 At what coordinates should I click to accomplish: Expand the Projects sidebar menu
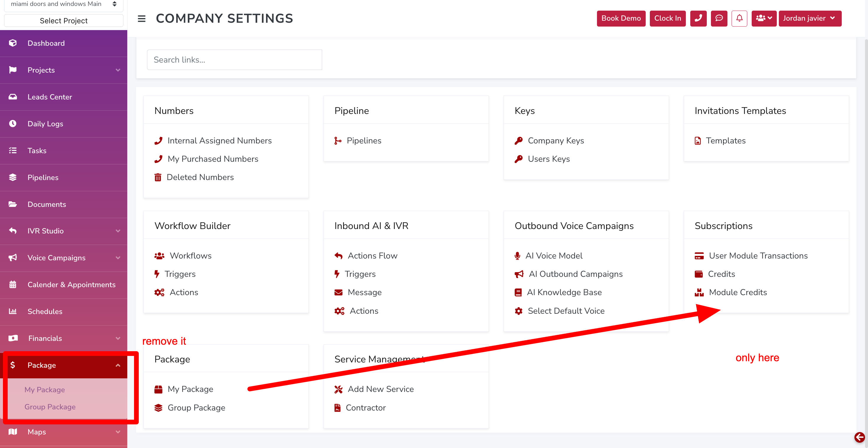pyautogui.click(x=64, y=70)
